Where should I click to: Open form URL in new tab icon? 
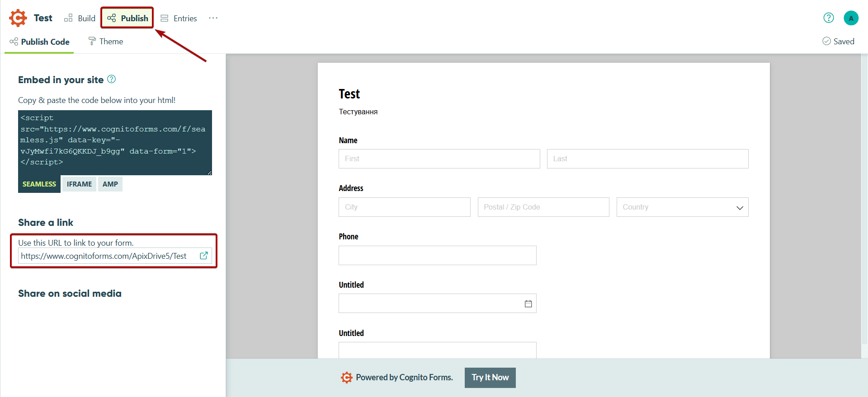pyautogui.click(x=204, y=256)
